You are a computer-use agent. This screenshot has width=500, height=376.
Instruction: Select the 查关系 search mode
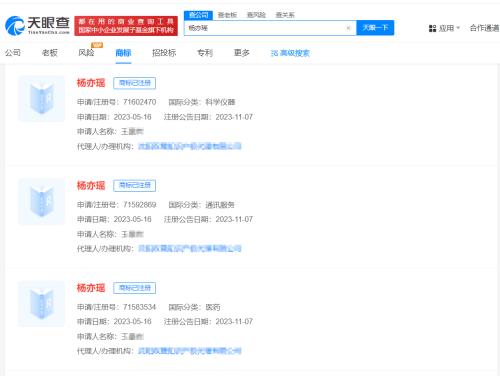285,15
